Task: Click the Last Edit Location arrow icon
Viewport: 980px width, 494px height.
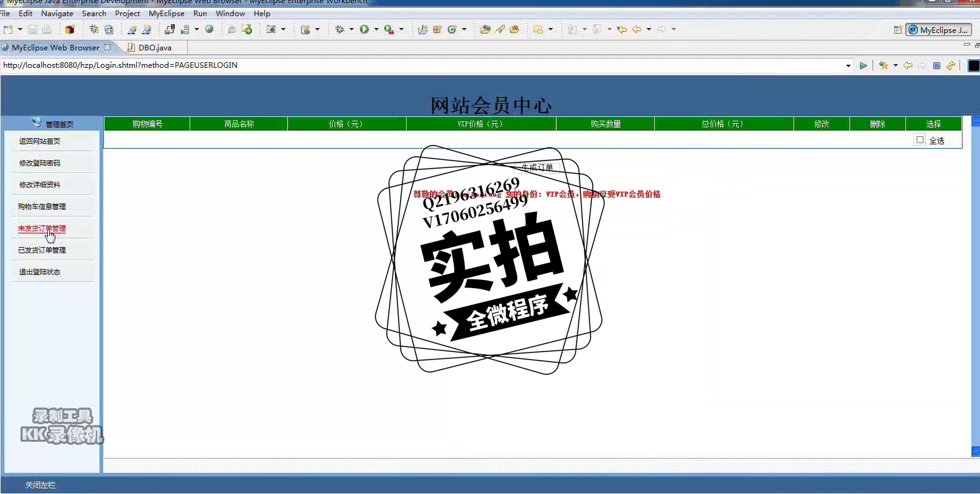Action: pyautogui.click(x=622, y=29)
